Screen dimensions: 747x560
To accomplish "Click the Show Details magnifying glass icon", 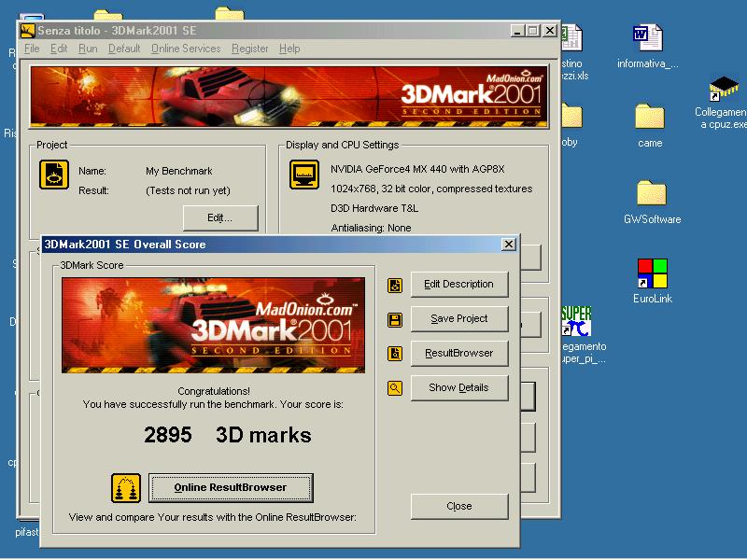I will click(394, 388).
